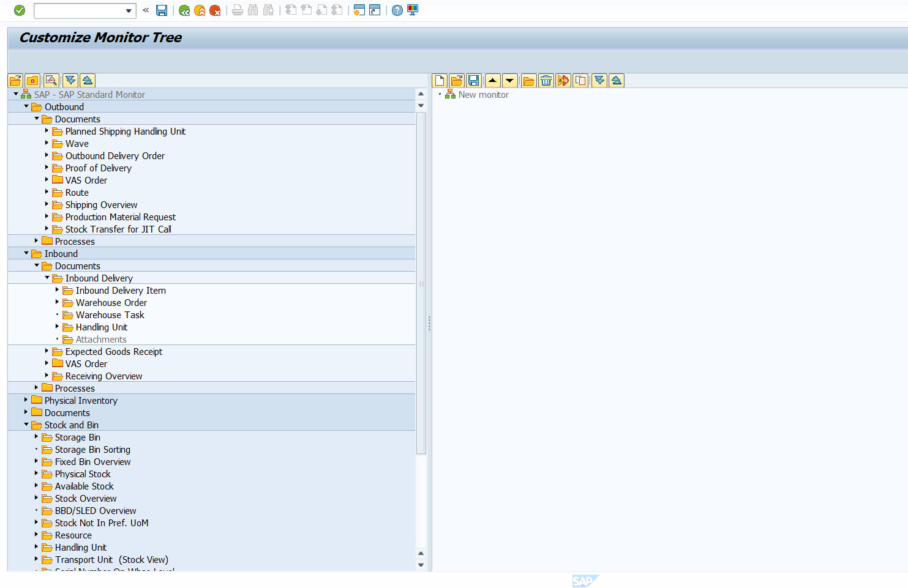Click the green Enter checkmark icon
The image size is (908, 588).
pos(20,10)
